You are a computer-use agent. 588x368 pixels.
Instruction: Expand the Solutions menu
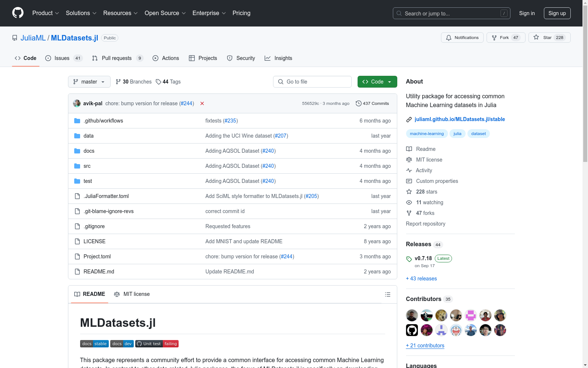tap(81, 13)
